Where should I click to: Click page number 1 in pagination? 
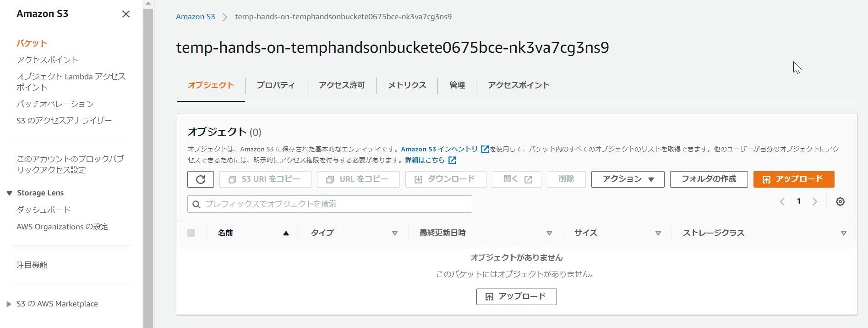point(799,201)
